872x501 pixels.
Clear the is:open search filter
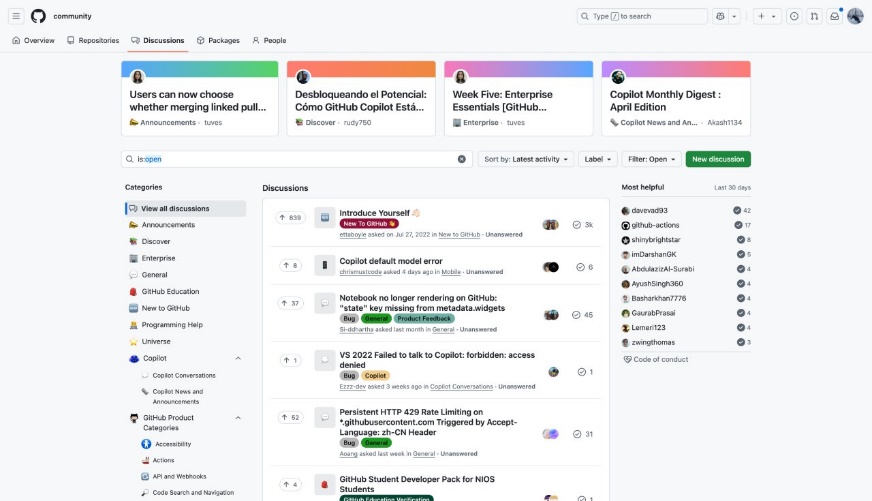[462, 159]
